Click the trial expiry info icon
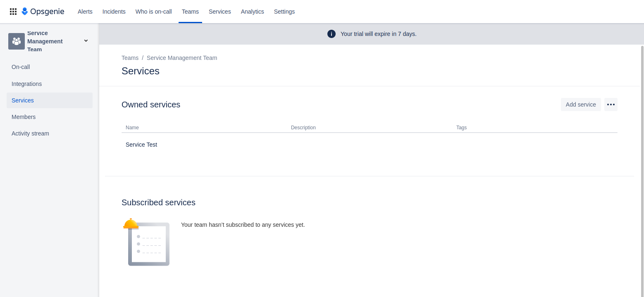 pyautogui.click(x=332, y=34)
